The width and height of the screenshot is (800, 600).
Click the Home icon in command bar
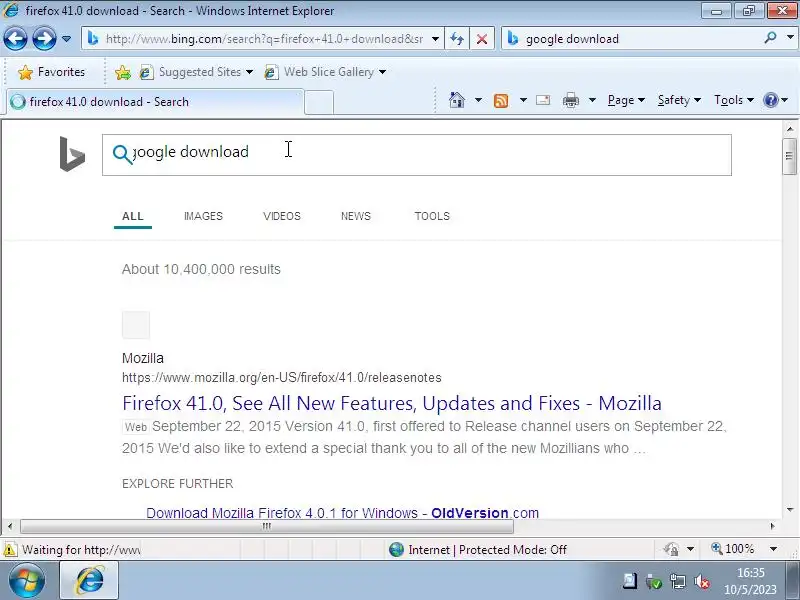(x=457, y=100)
